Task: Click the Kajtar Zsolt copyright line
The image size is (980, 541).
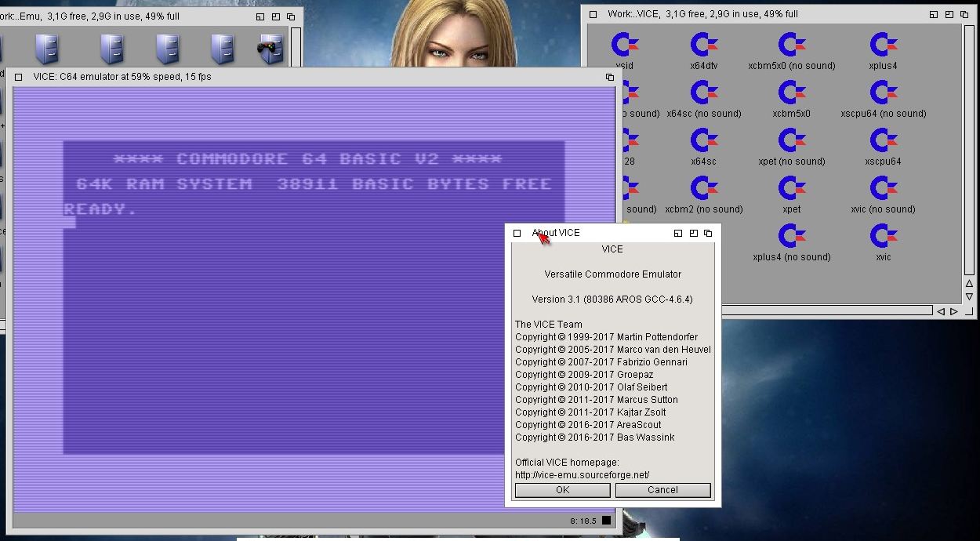Action: click(x=590, y=412)
